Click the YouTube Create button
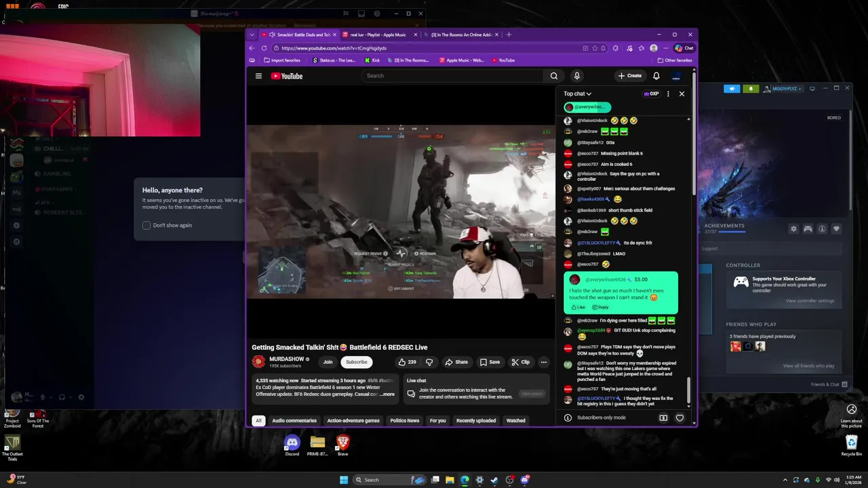 click(x=630, y=76)
